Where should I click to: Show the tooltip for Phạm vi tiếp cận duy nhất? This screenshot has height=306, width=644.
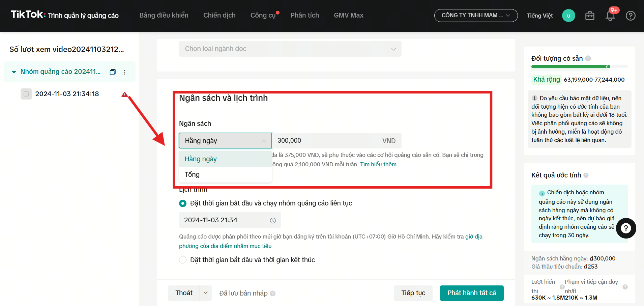pos(625,287)
